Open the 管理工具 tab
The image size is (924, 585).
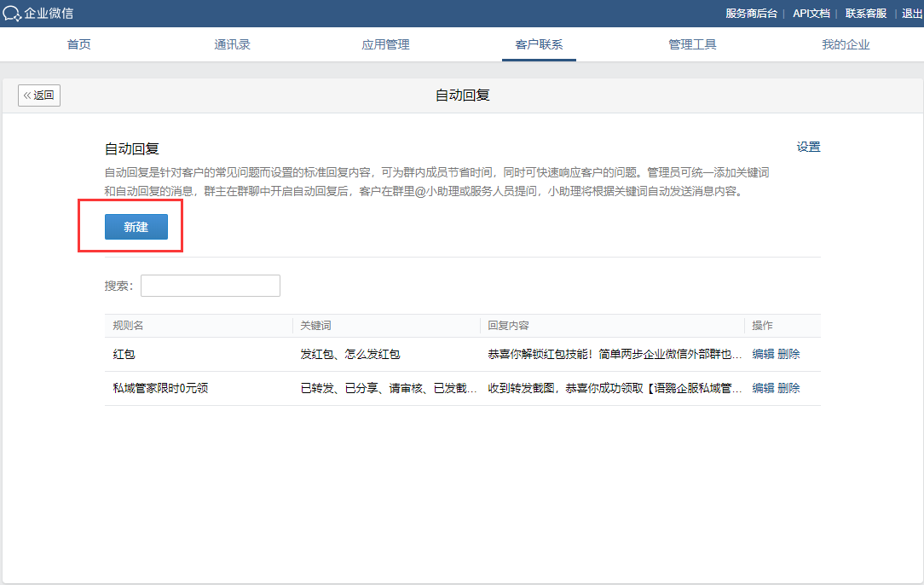(692, 44)
